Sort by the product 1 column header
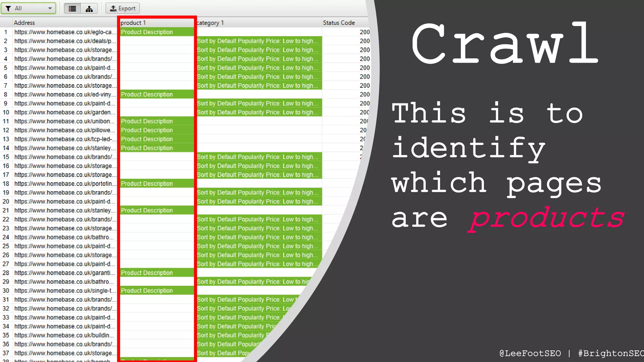 coord(157,23)
